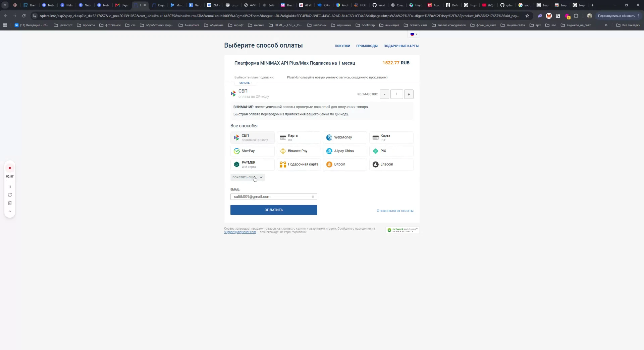
Task: Clear the email field with X
Action: 313,197
